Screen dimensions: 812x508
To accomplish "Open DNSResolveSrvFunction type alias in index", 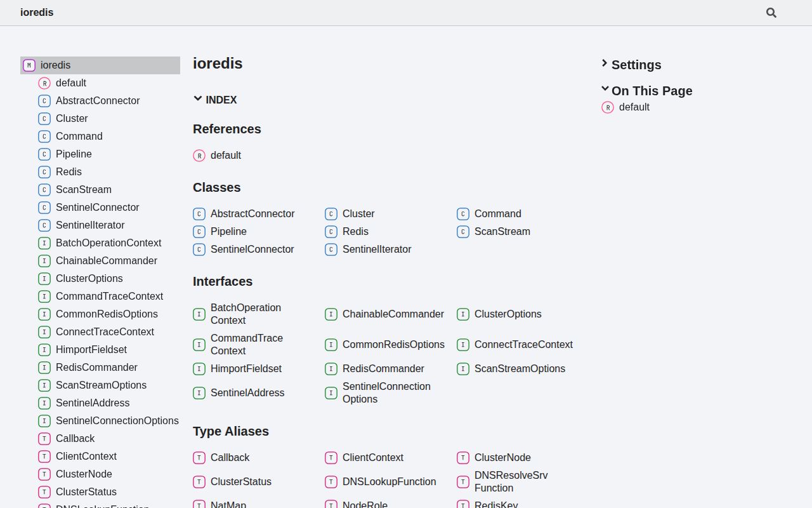I will 511,482.
